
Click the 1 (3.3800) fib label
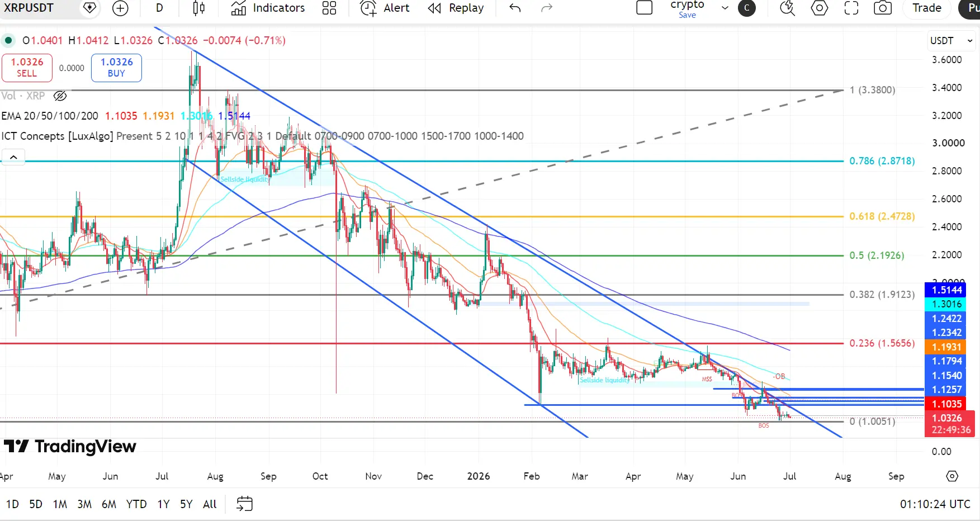point(872,90)
